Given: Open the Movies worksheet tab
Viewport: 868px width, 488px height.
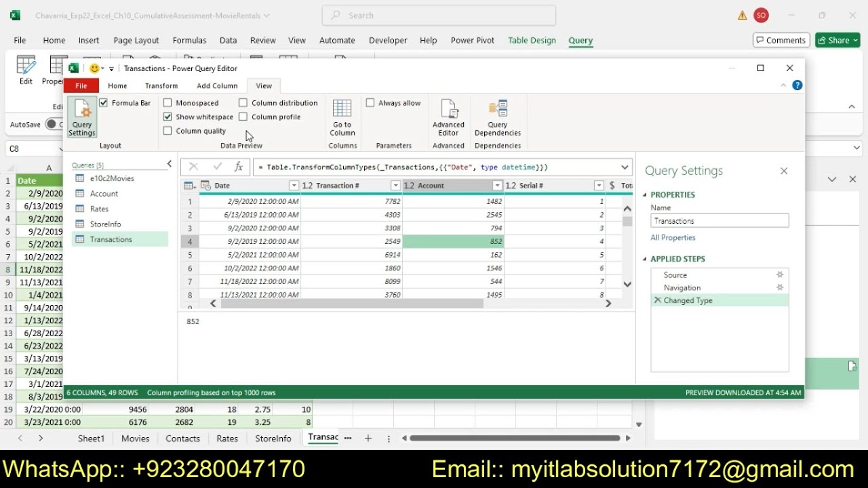Looking at the screenshot, I should (x=135, y=439).
